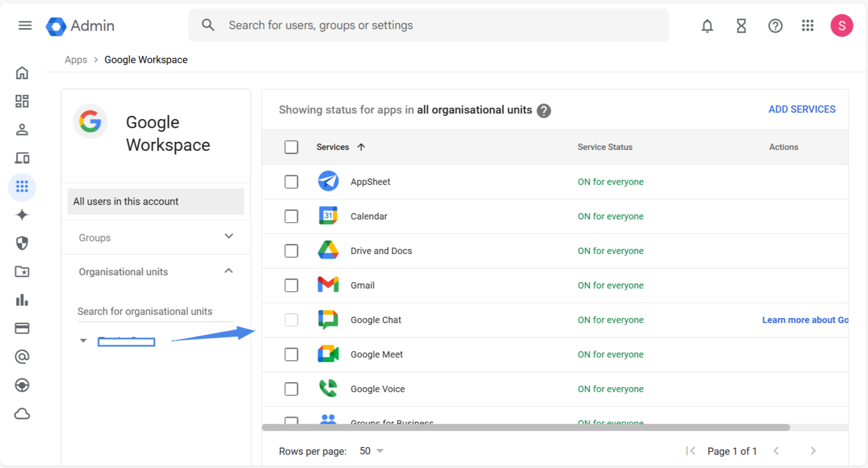Select All users in this account

tap(155, 201)
